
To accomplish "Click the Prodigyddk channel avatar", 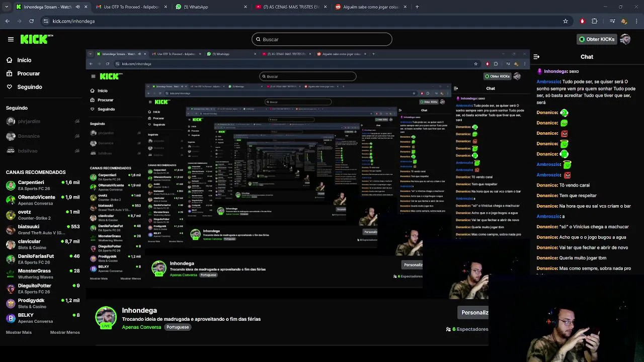I will click(11, 304).
